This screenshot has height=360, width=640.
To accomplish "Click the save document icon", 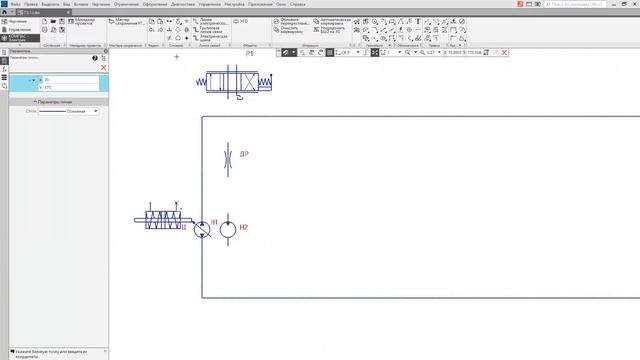I will pos(62,21).
